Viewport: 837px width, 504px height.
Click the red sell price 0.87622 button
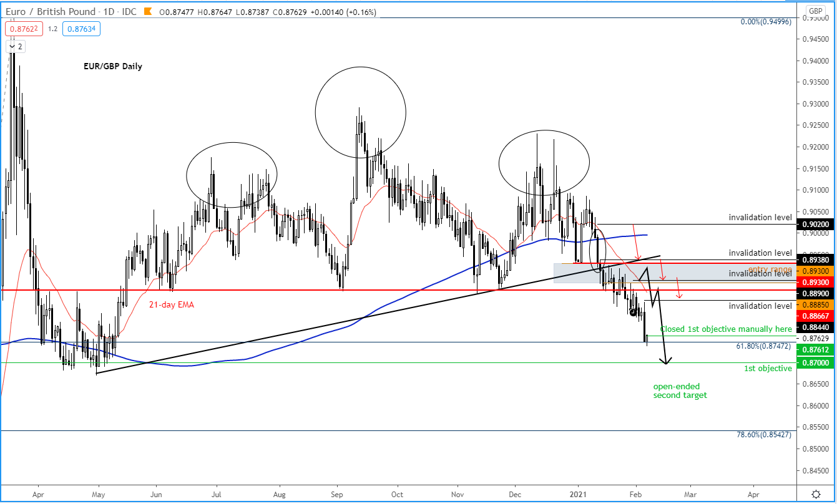click(x=22, y=28)
